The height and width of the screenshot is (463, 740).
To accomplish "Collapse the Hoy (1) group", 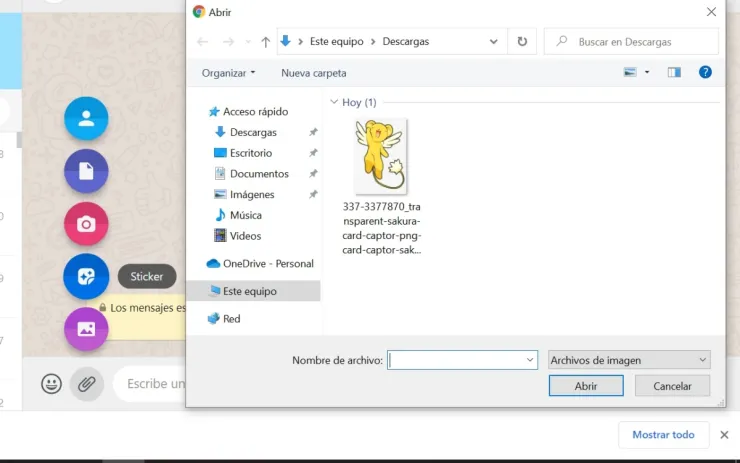I will pyautogui.click(x=334, y=102).
